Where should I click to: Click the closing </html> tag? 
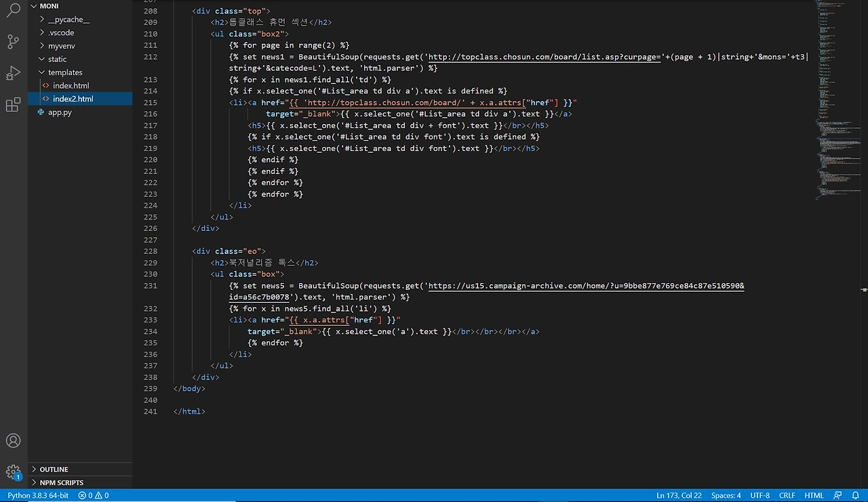tap(189, 411)
